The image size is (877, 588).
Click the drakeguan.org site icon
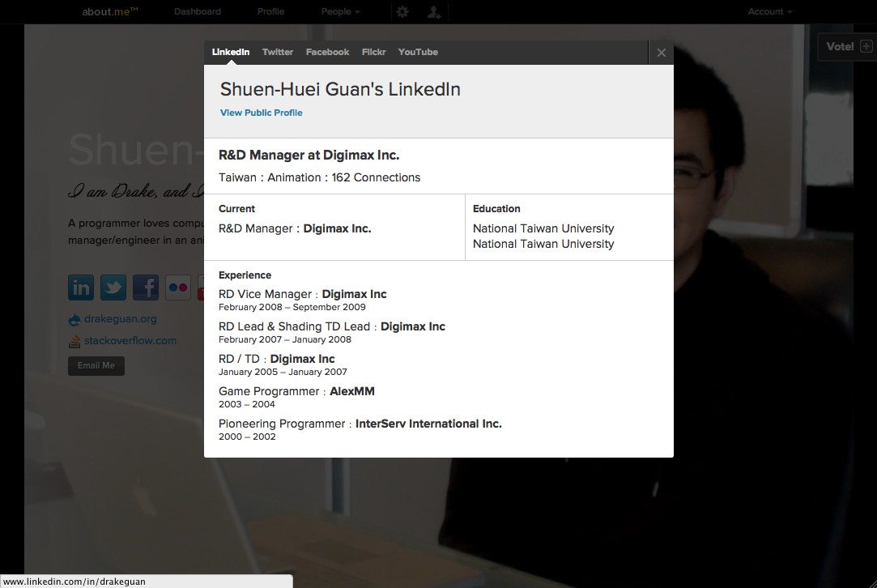coord(75,319)
